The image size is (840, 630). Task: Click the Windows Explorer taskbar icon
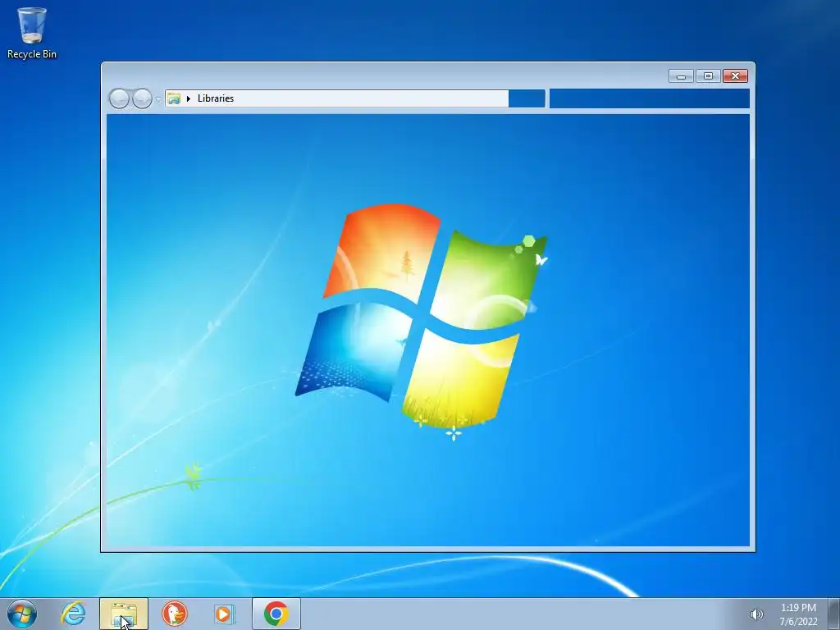tap(124, 614)
